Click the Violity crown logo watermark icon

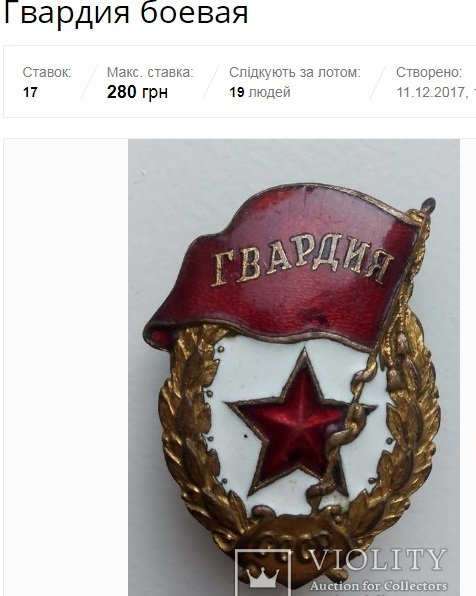click(263, 573)
